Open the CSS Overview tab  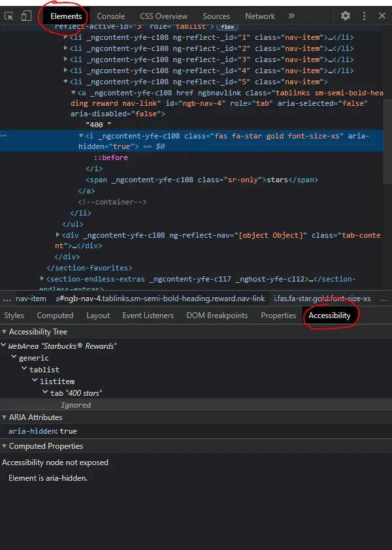163,16
